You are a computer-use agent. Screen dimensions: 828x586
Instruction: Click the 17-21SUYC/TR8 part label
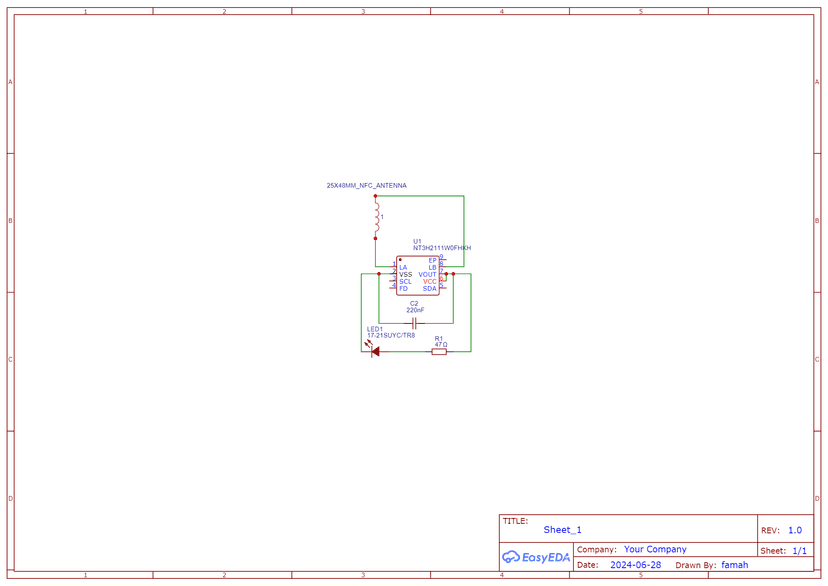click(391, 335)
